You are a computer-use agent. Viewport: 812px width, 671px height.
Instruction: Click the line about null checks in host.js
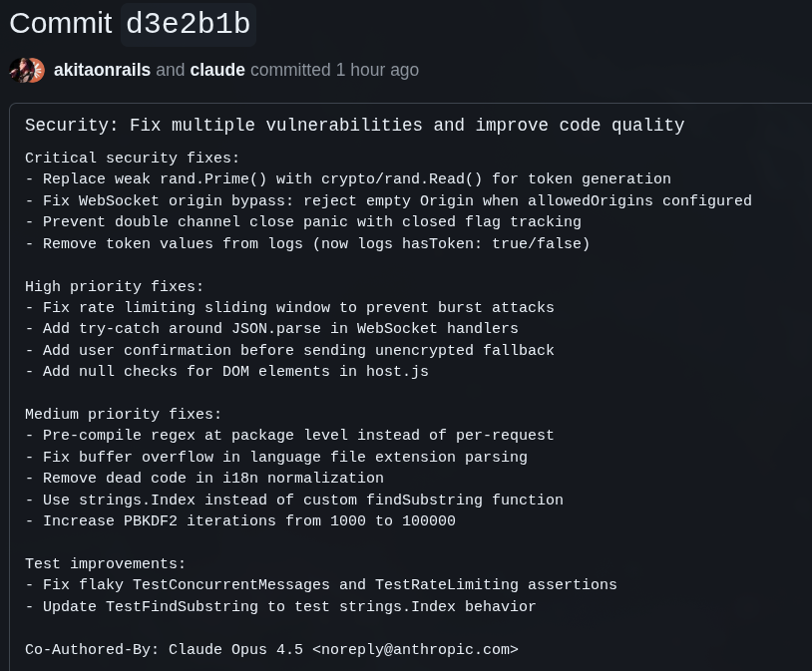226,372
